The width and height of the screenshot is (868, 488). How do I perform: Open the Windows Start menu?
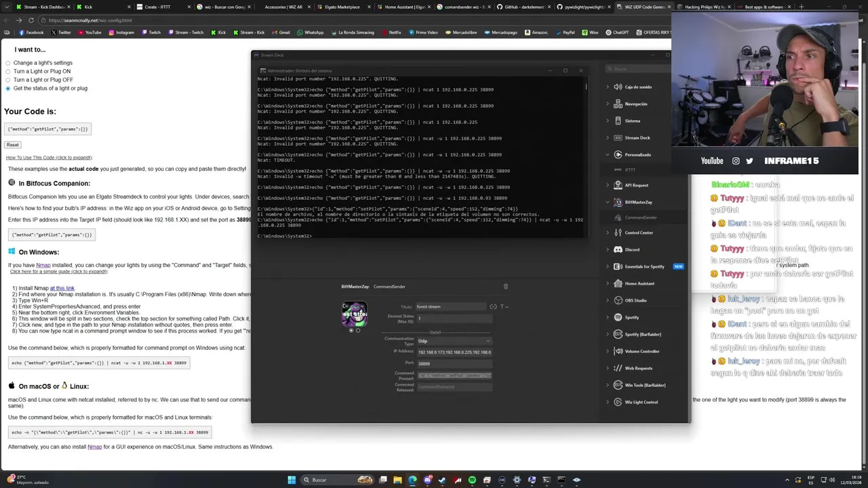292,480
